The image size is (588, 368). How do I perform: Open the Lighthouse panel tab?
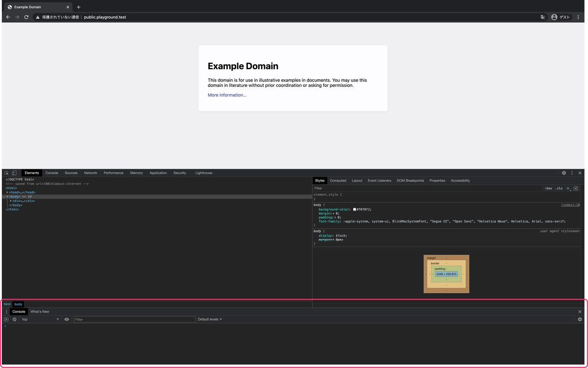[x=204, y=173]
